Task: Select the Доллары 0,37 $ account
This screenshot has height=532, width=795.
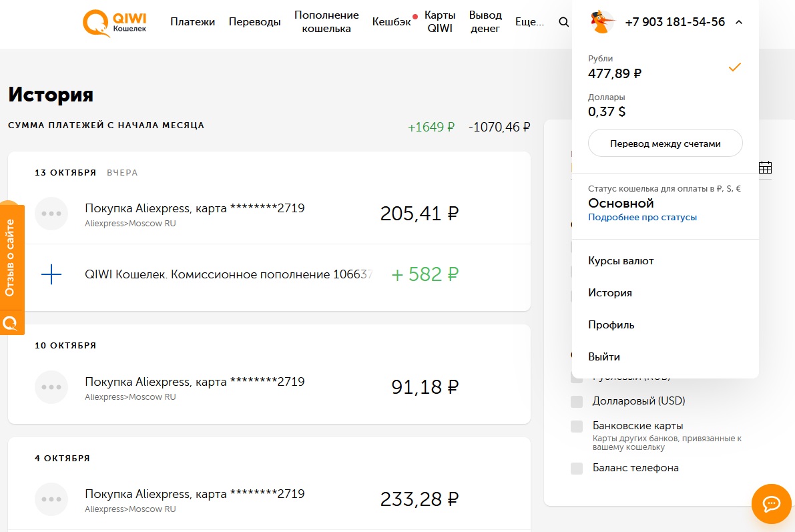Action: [666, 105]
